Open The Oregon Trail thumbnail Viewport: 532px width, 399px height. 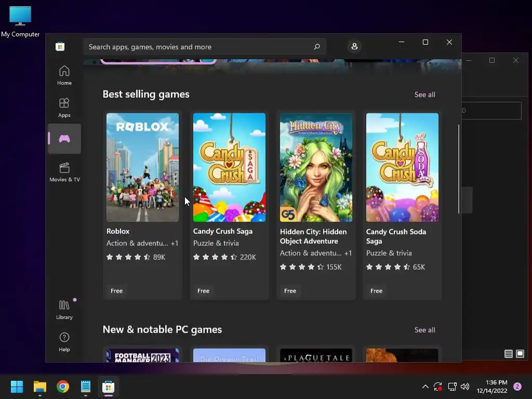click(x=229, y=355)
